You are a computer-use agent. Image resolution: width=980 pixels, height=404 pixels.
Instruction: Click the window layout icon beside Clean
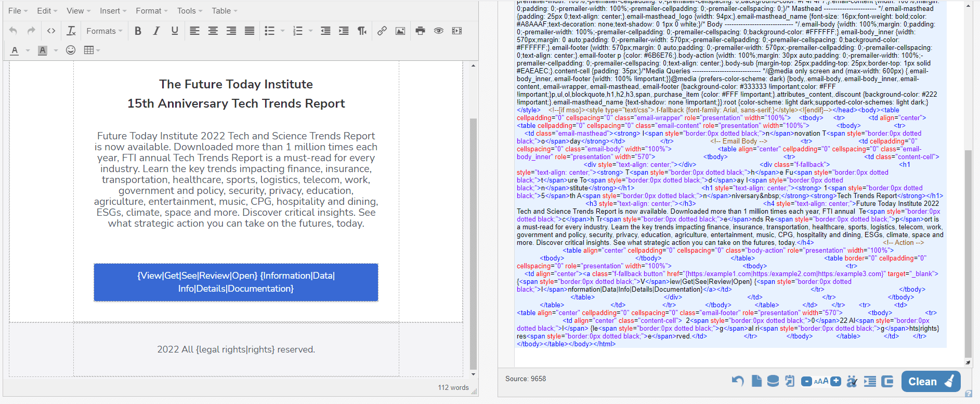click(x=887, y=381)
